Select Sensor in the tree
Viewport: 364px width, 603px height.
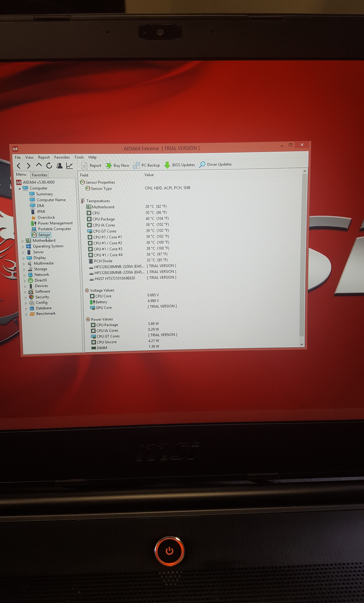pos(41,235)
